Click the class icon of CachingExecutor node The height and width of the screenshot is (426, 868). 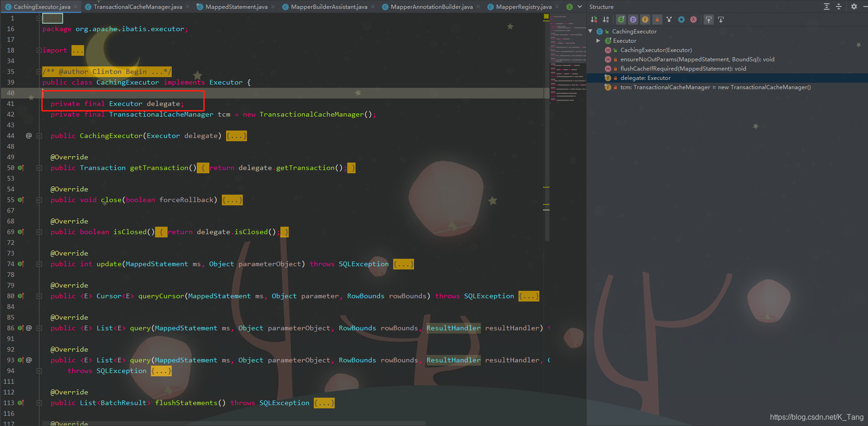click(x=600, y=32)
